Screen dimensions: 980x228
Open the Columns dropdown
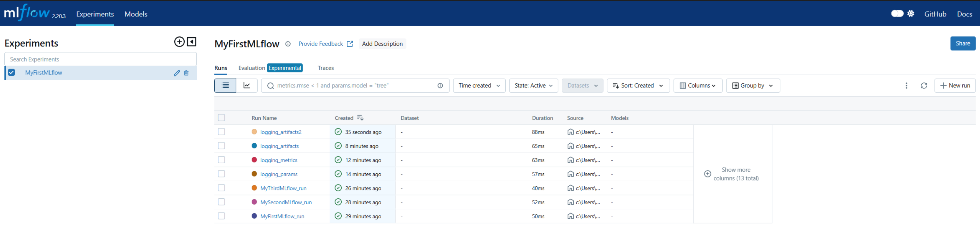[x=698, y=86]
